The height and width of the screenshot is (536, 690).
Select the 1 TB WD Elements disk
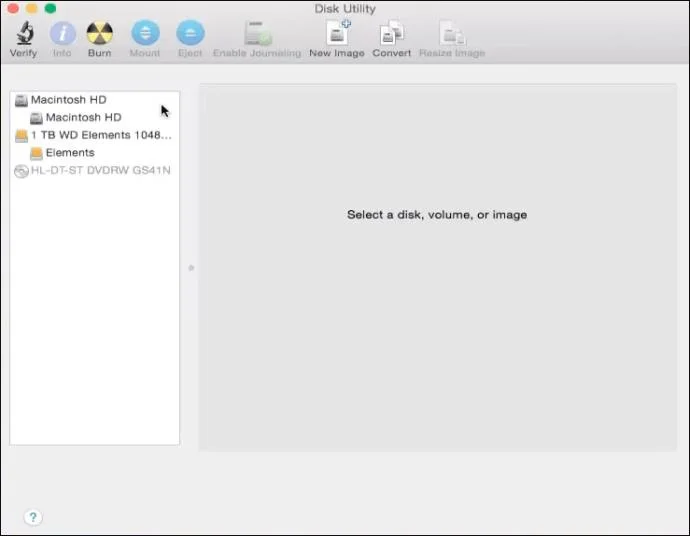pyautogui.click(x=95, y=135)
